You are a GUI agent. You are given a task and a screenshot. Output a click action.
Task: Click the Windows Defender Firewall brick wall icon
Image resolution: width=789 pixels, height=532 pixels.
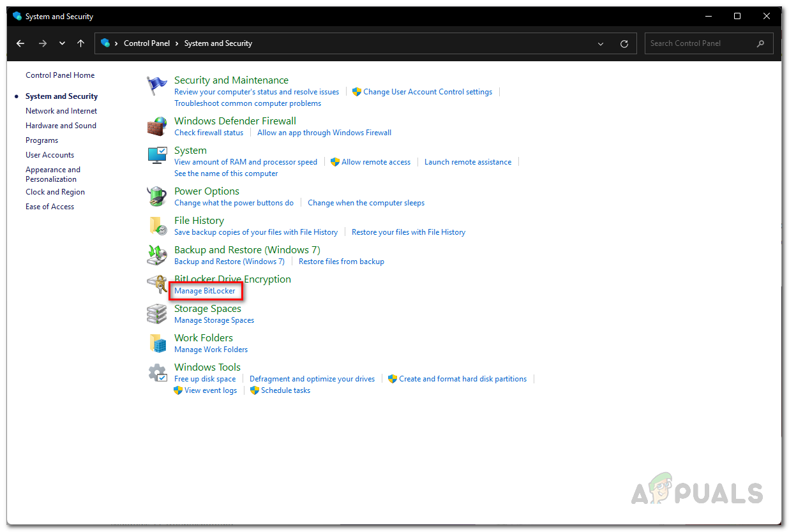[156, 126]
